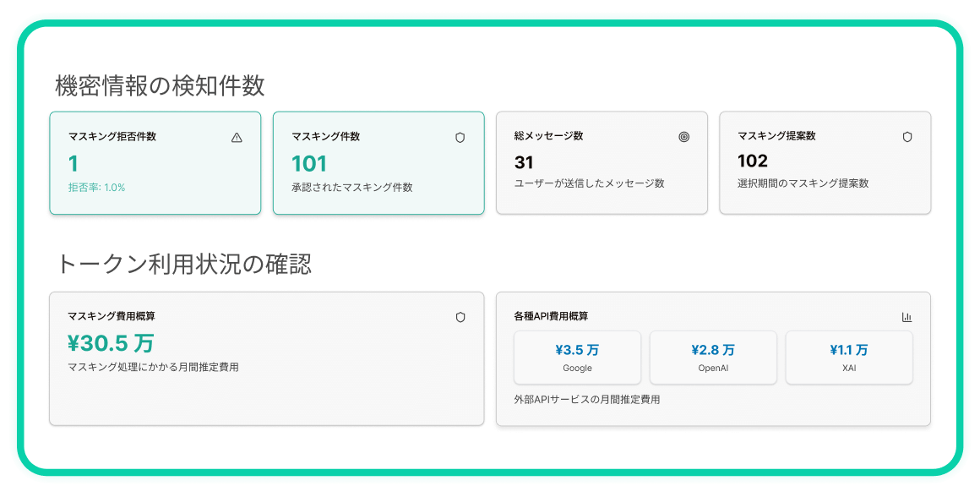Open the マスキング拒否件数 card
The height and width of the screenshot is (497, 980).
point(155,162)
